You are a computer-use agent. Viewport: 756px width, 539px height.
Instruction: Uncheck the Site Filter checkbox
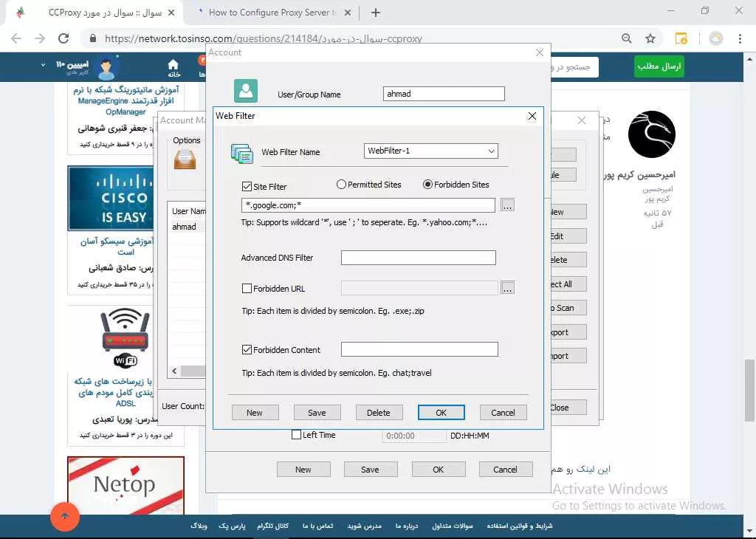tap(247, 187)
